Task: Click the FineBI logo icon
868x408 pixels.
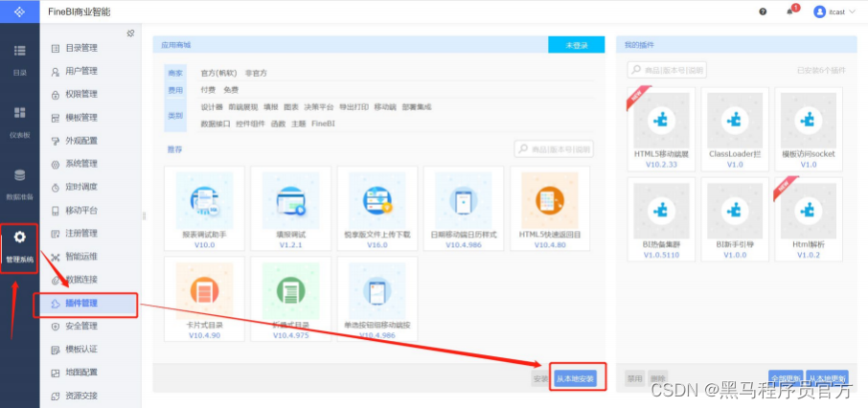Action: click(19, 11)
